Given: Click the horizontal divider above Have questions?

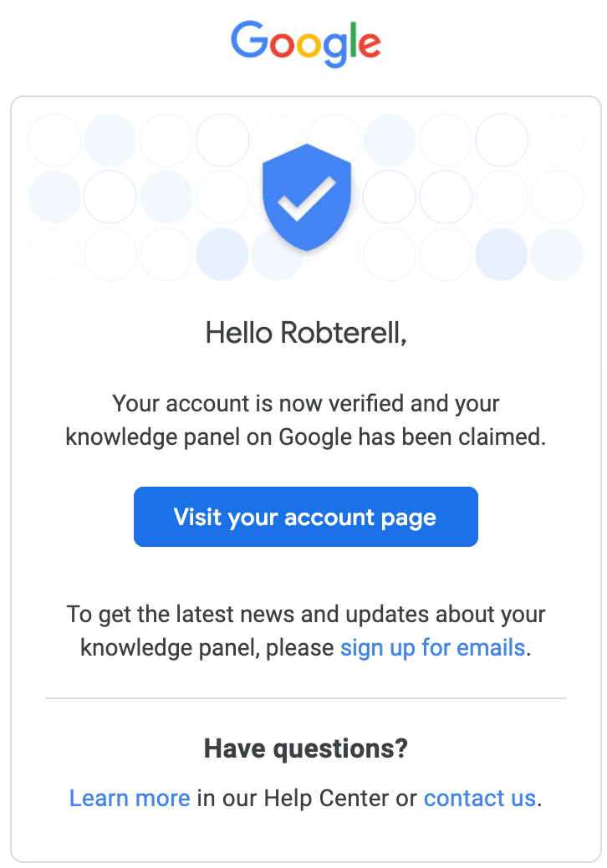Looking at the screenshot, I should [306, 697].
